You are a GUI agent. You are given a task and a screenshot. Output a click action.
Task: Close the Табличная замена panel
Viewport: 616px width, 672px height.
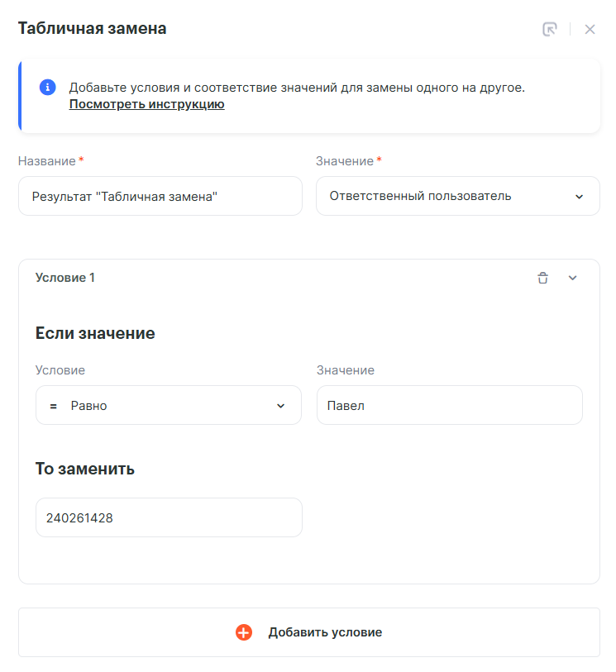(x=590, y=30)
